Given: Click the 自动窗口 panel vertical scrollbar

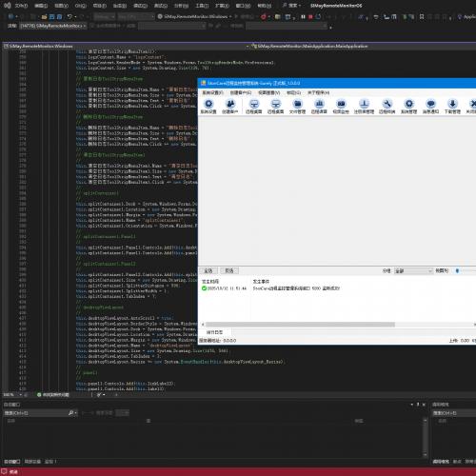Looking at the screenshot, I should 426,438.
